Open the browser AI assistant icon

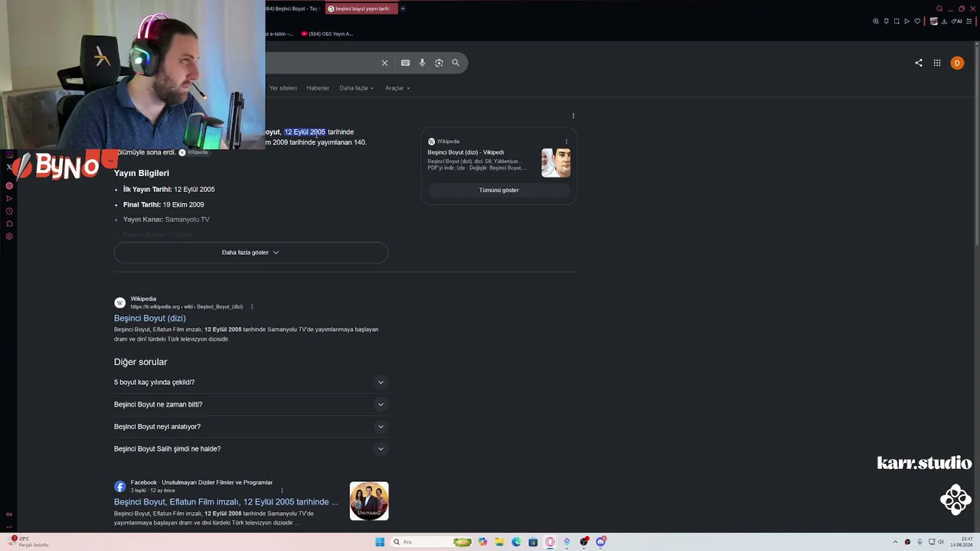[957, 21]
